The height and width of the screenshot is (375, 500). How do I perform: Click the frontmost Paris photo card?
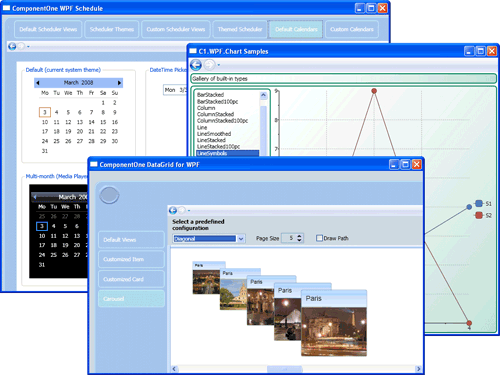pos(334,323)
